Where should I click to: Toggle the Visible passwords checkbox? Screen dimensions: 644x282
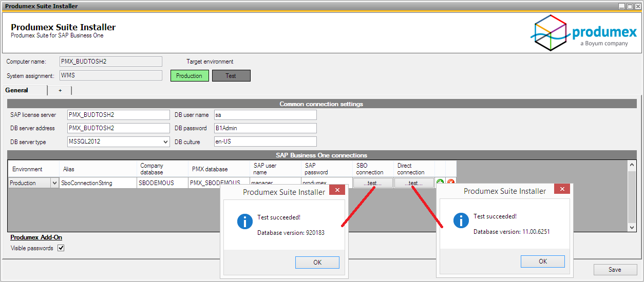click(61, 248)
